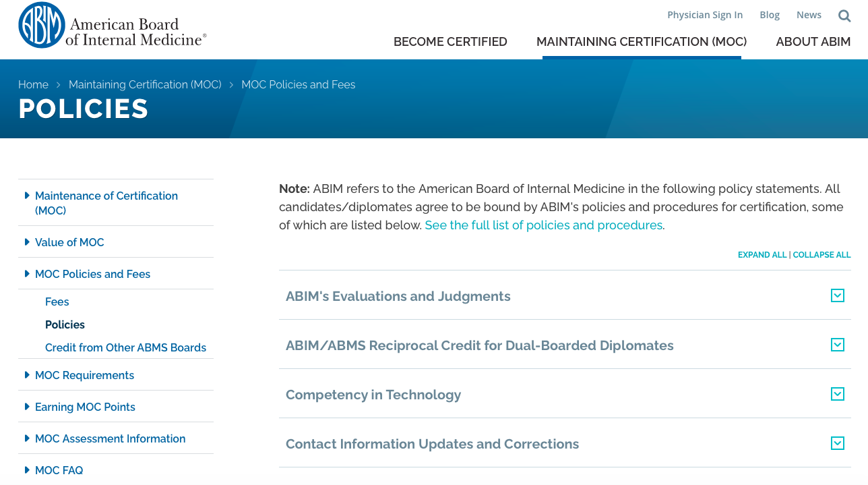The width and height of the screenshot is (868, 485).
Task: Toggle the Maintenance of Certification sidebar triangle
Action: (27, 195)
